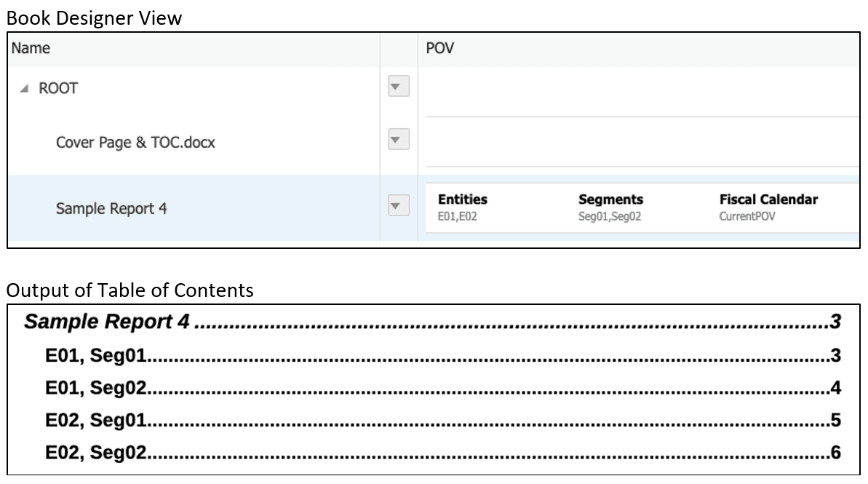Select the ROOT item label
Screen dimensions: 868x484
[58, 89]
